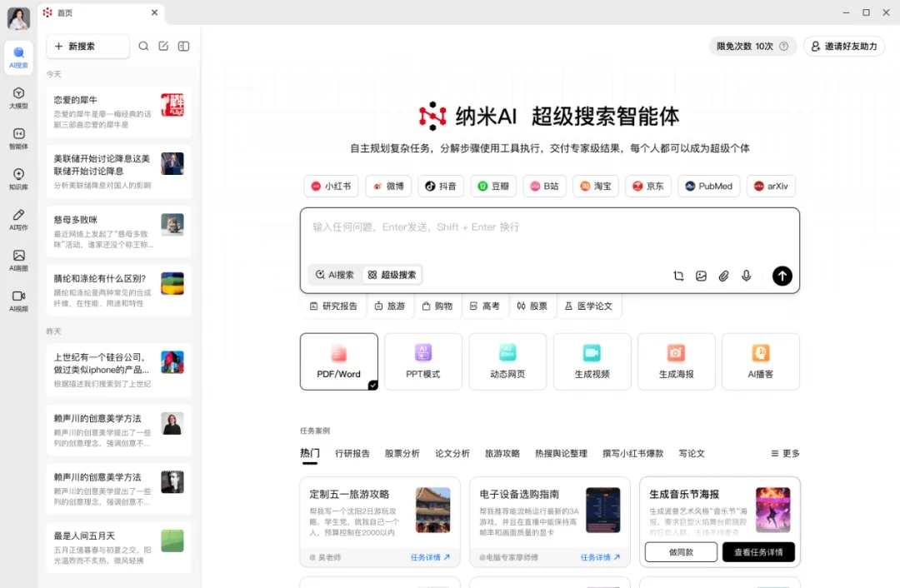
Task: Select the 淘宝 source chip
Action: [x=596, y=186]
